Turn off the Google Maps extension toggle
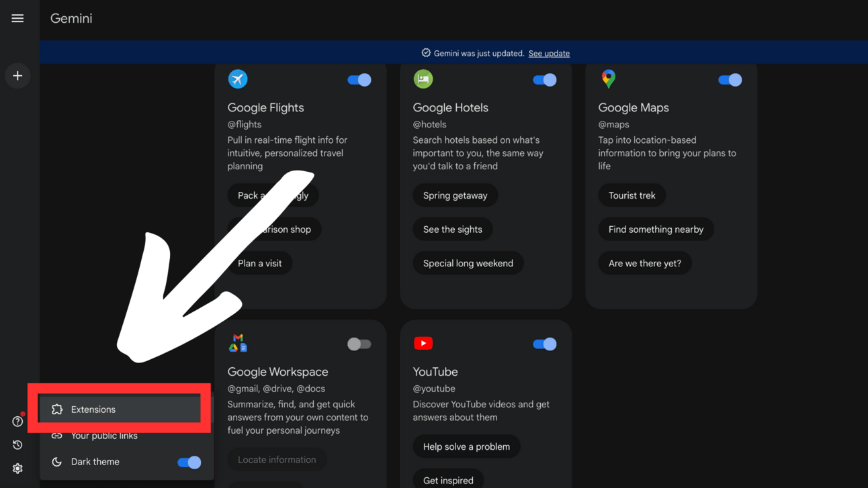Image resolution: width=868 pixels, height=488 pixels. point(730,80)
